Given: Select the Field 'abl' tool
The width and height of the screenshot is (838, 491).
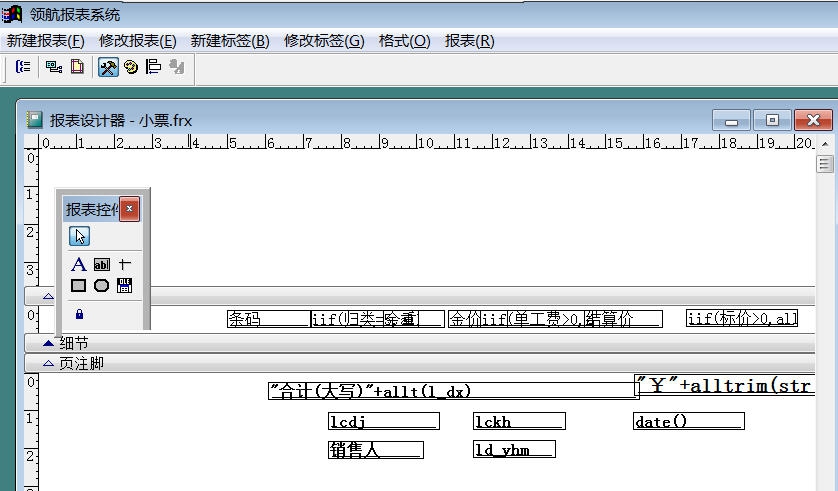Looking at the screenshot, I should (102, 264).
